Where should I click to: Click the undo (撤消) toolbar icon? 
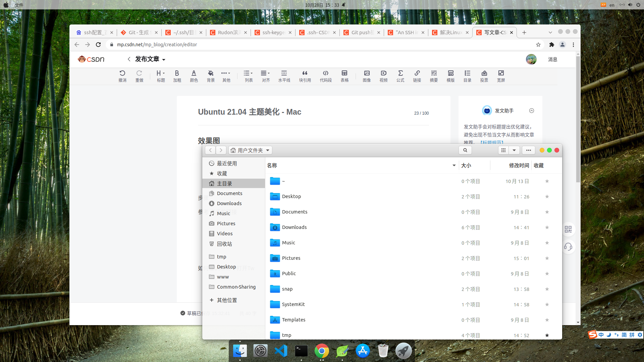[122, 76]
